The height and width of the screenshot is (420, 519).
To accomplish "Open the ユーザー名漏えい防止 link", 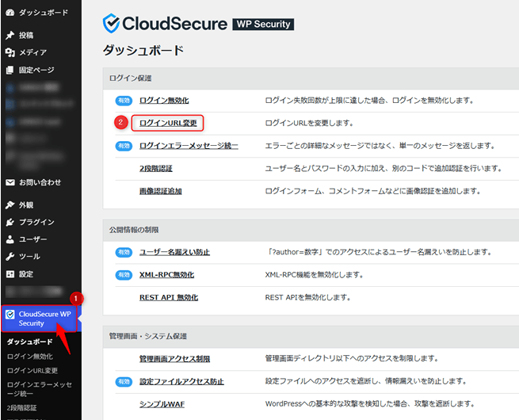I will [x=175, y=253].
